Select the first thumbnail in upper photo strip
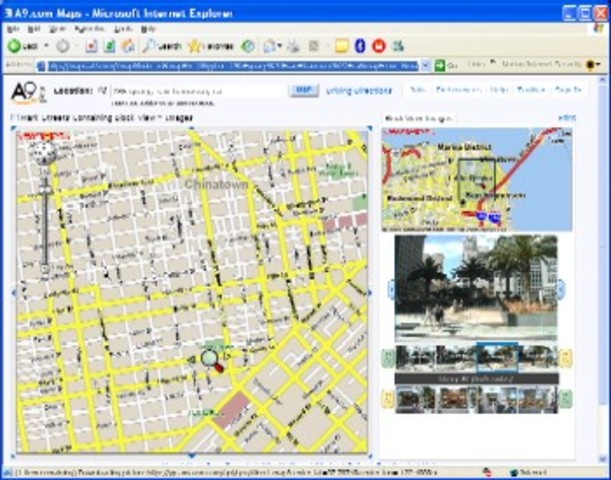Screen dimensions: 611x480 tap(415, 357)
